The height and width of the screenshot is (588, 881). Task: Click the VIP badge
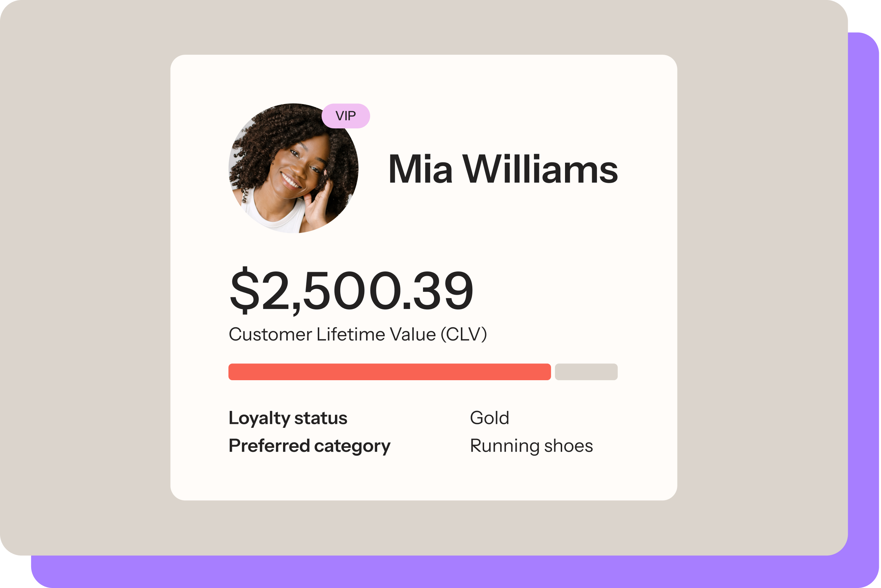tap(346, 116)
